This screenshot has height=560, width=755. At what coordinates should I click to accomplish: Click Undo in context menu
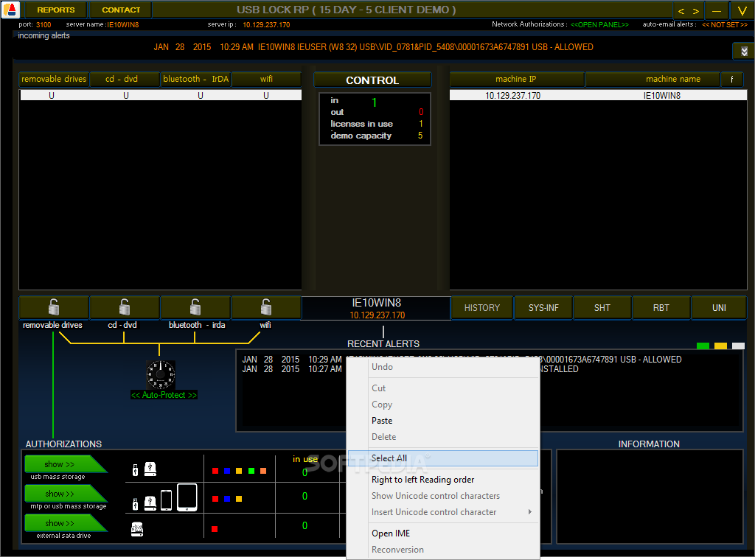[442, 367]
